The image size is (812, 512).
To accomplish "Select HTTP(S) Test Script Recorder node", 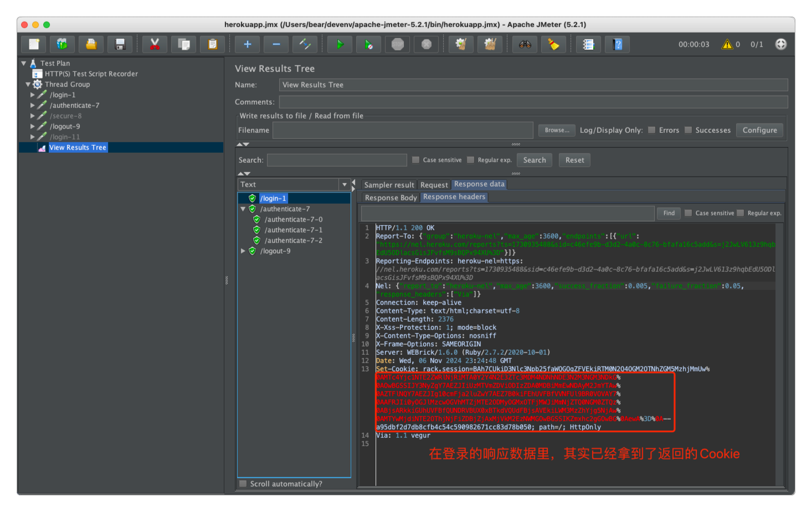I will (x=91, y=74).
